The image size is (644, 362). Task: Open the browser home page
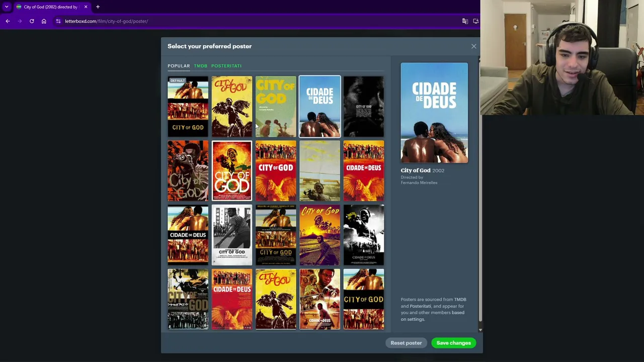tap(44, 21)
